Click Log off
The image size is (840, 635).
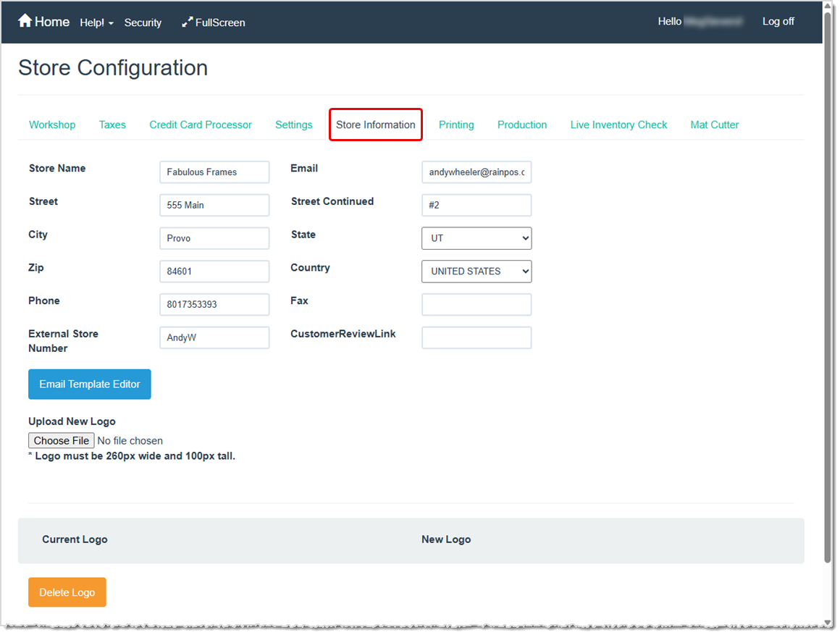(x=778, y=21)
